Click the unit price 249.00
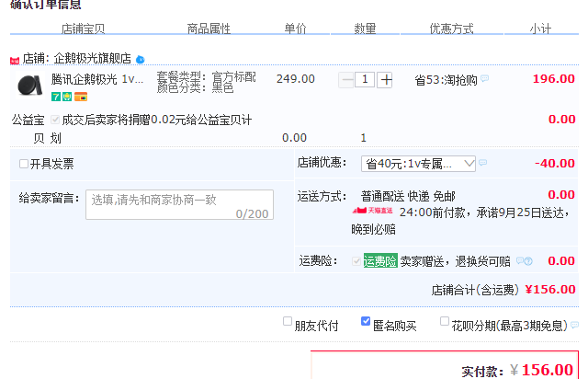Viewport: 588px width, 379px height. point(296,79)
